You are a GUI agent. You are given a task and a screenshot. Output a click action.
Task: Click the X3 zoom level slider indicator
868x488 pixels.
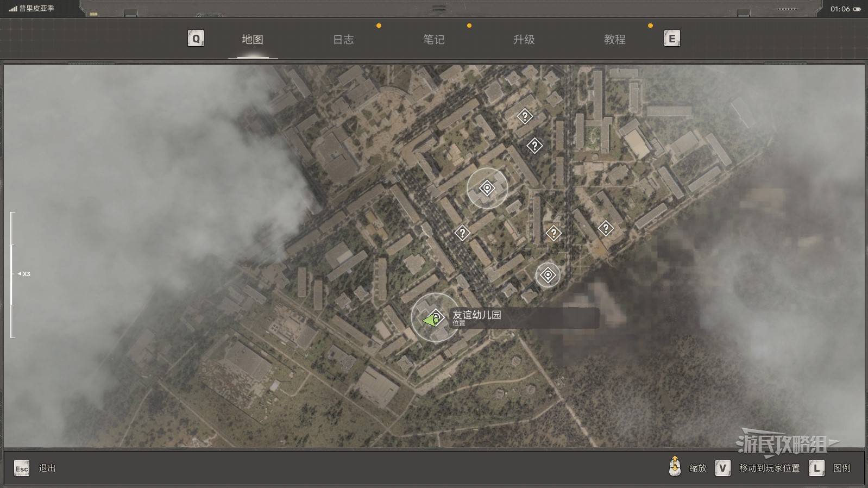(24, 274)
